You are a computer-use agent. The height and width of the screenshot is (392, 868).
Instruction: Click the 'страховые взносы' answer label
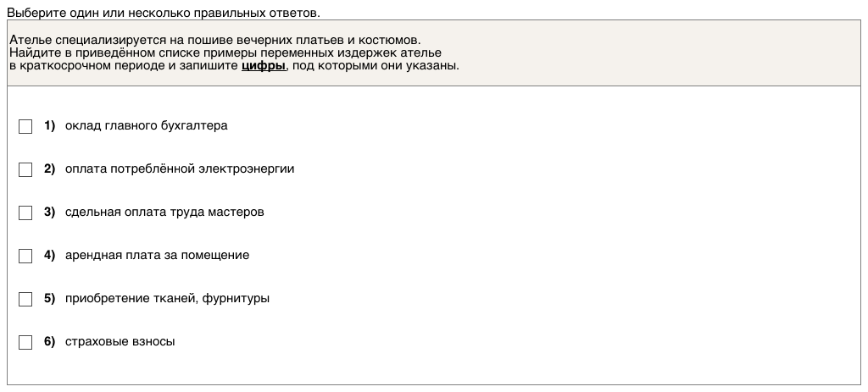pyautogui.click(x=120, y=342)
